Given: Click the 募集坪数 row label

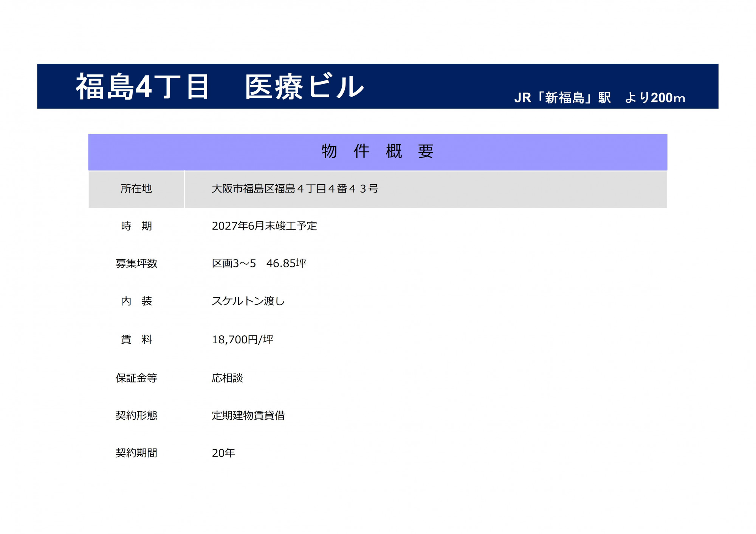Looking at the screenshot, I should coord(136,264).
